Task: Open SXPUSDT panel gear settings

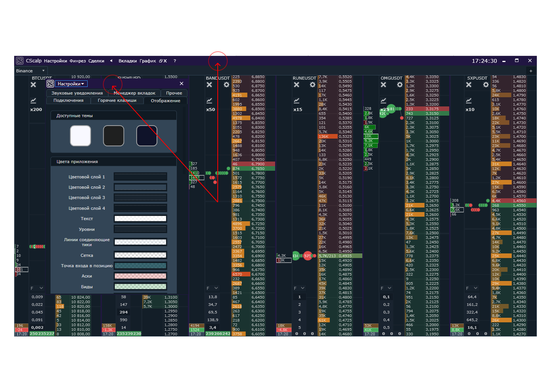Action: tap(486, 85)
